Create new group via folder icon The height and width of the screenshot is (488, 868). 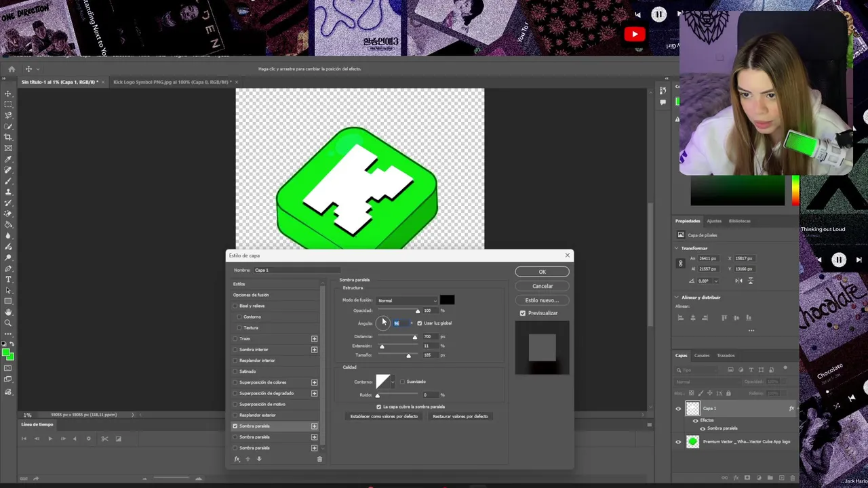pos(769,478)
